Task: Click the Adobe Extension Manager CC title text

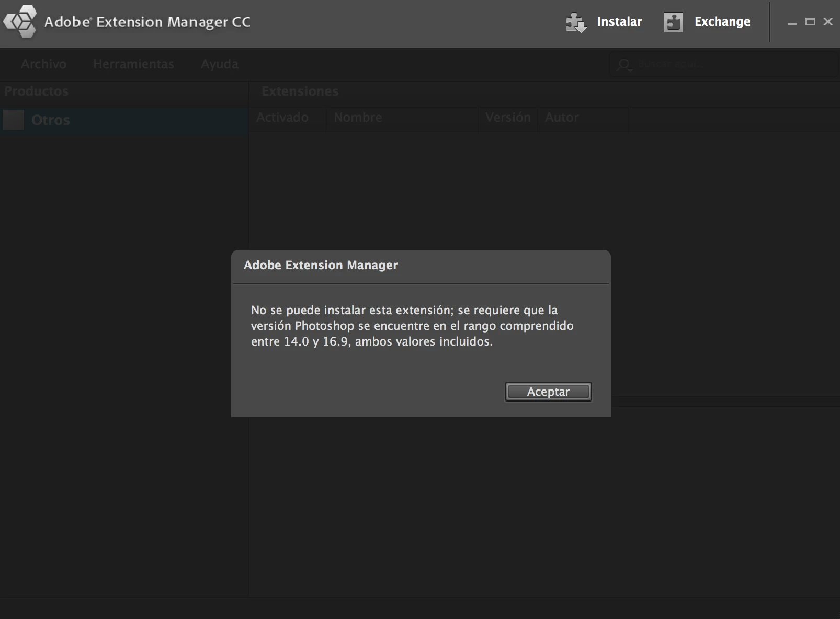Action: coord(147,22)
